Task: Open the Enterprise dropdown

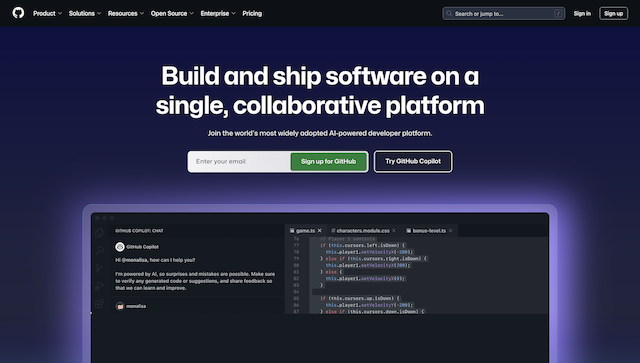Action: pos(218,13)
